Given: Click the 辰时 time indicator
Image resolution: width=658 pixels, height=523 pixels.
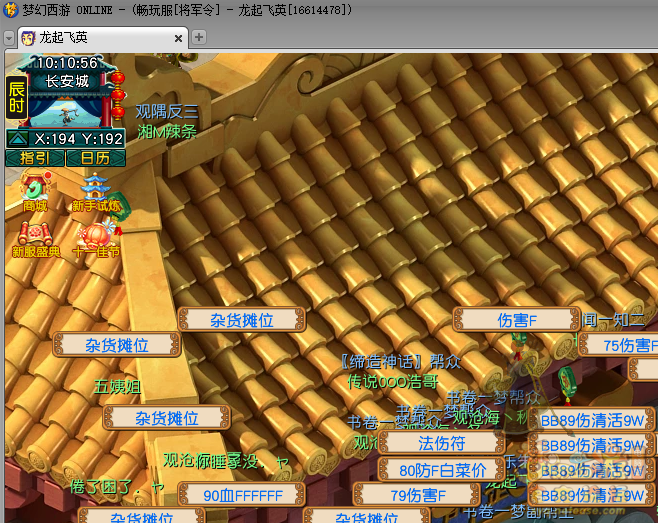Looking at the screenshot, I should (16, 99).
